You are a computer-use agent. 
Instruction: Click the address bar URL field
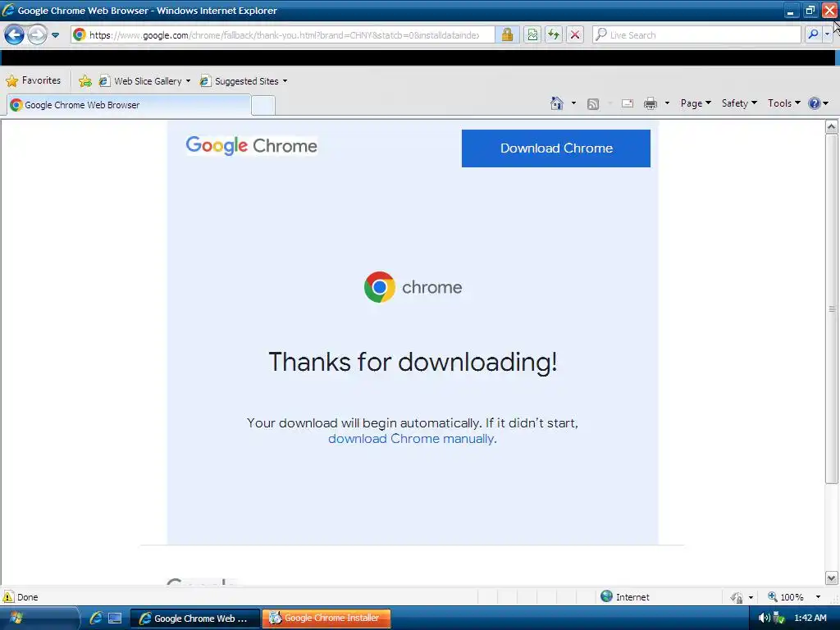coord(284,34)
